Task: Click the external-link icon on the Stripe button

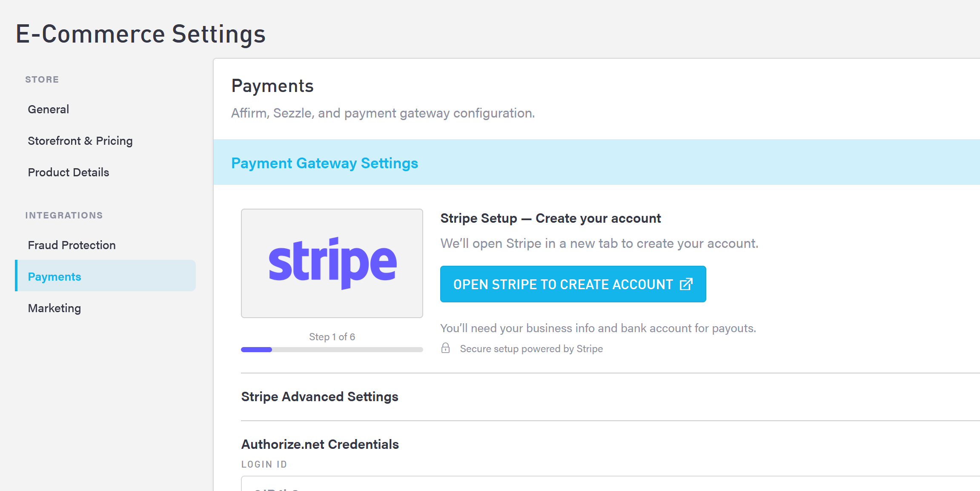Action: click(x=686, y=284)
